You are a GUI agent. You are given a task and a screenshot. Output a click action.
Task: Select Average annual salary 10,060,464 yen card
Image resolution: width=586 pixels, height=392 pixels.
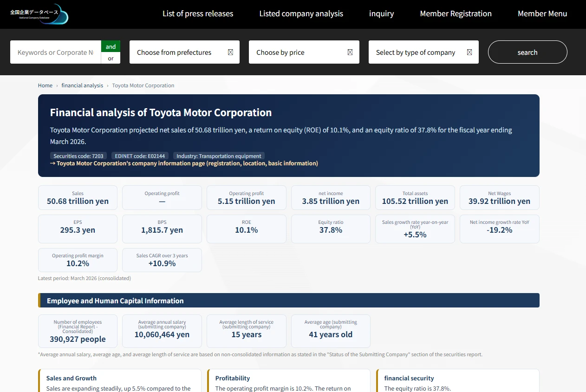click(x=162, y=331)
